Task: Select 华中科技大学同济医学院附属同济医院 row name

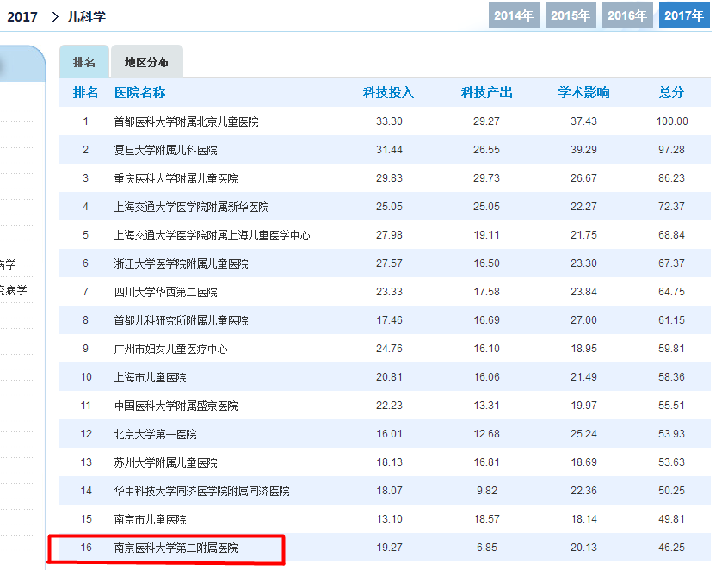Action: coord(202,491)
